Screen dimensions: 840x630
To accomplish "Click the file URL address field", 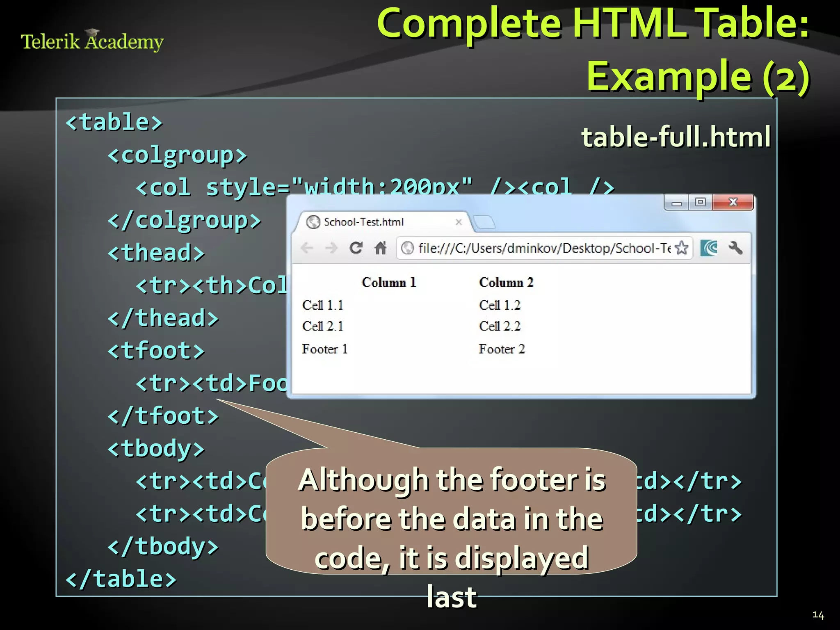I will [541, 248].
